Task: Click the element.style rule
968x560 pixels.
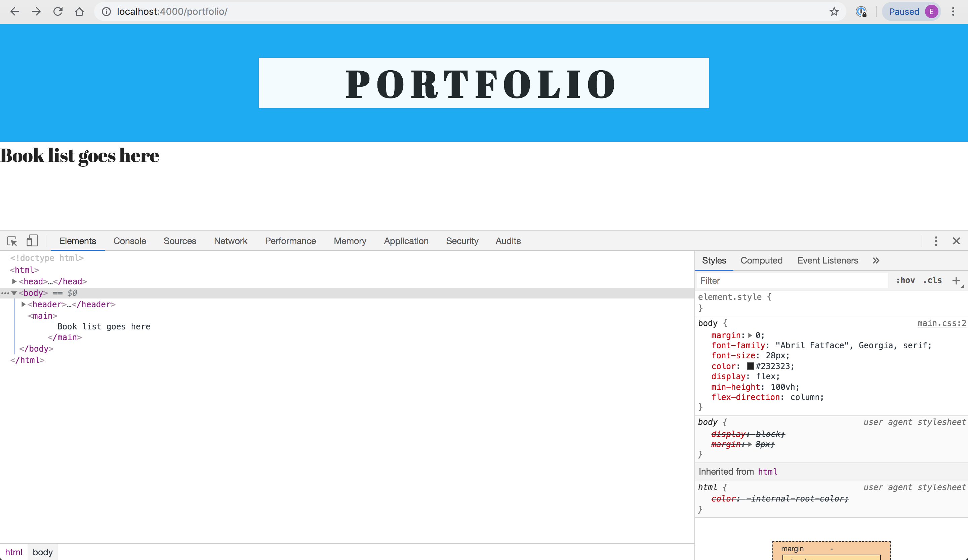Action: click(x=734, y=297)
